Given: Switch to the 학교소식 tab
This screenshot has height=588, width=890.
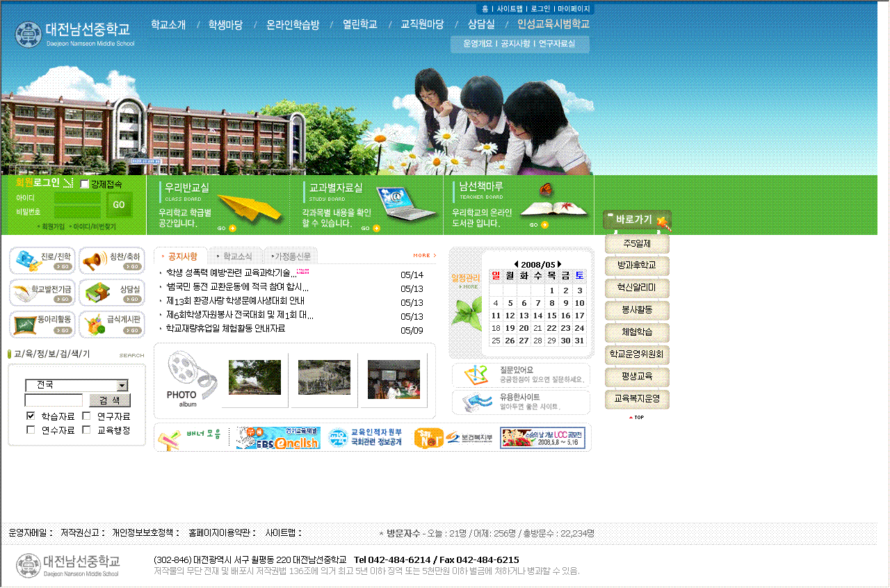Looking at the screenshot, I should click(237, 256).
